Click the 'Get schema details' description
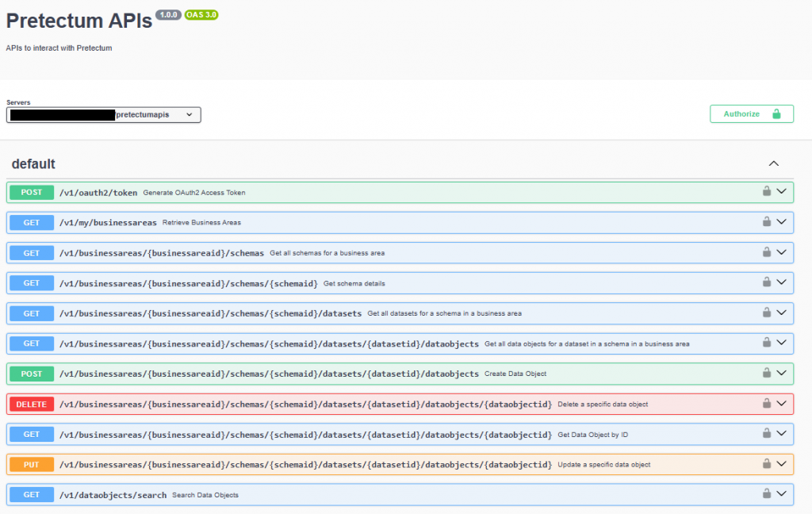Viewport: 812px width, 514px height. [354, 283]
